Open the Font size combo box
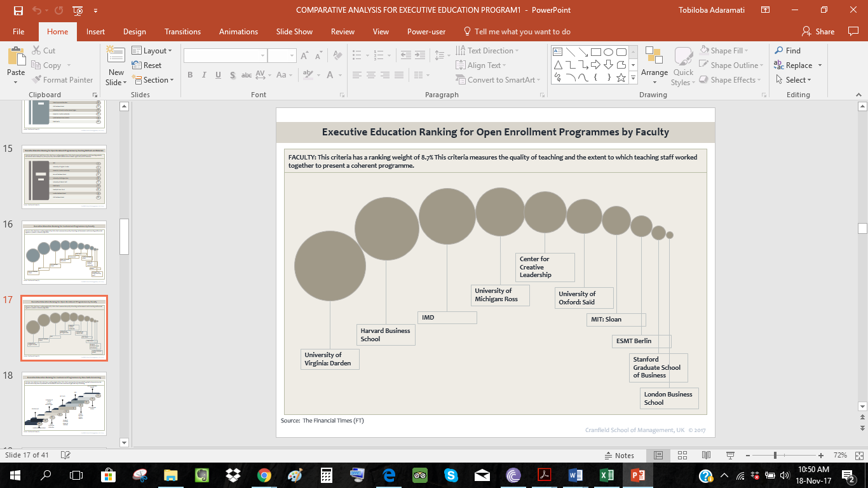The image size is (868, 488). (282, 56)
